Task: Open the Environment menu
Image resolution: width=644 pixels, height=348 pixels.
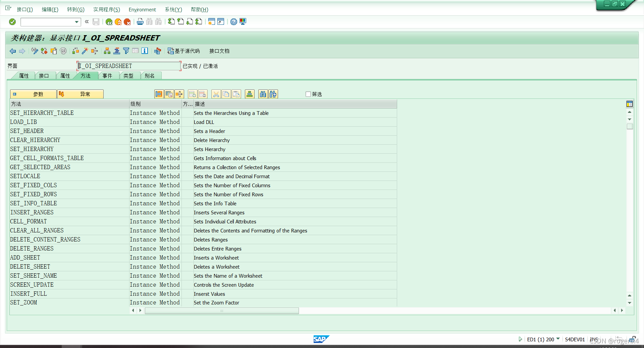Action: (x=142, y=9)
